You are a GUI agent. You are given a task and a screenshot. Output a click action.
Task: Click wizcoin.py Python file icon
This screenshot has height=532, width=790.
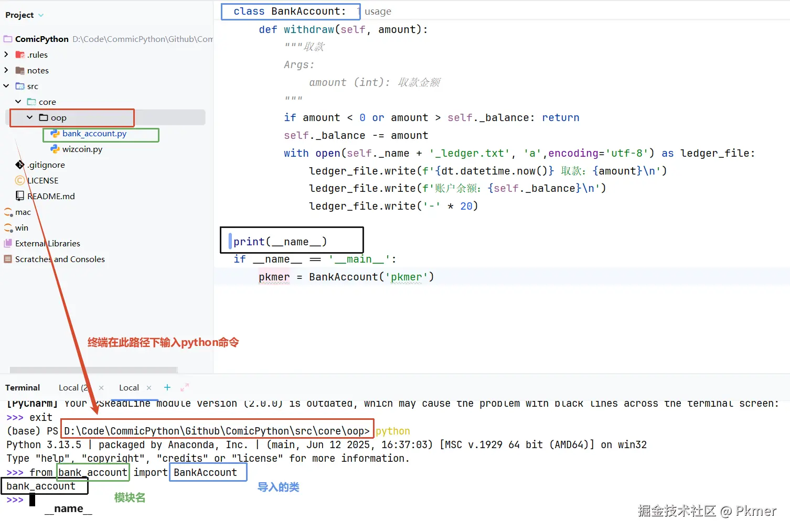pos(55,149)
